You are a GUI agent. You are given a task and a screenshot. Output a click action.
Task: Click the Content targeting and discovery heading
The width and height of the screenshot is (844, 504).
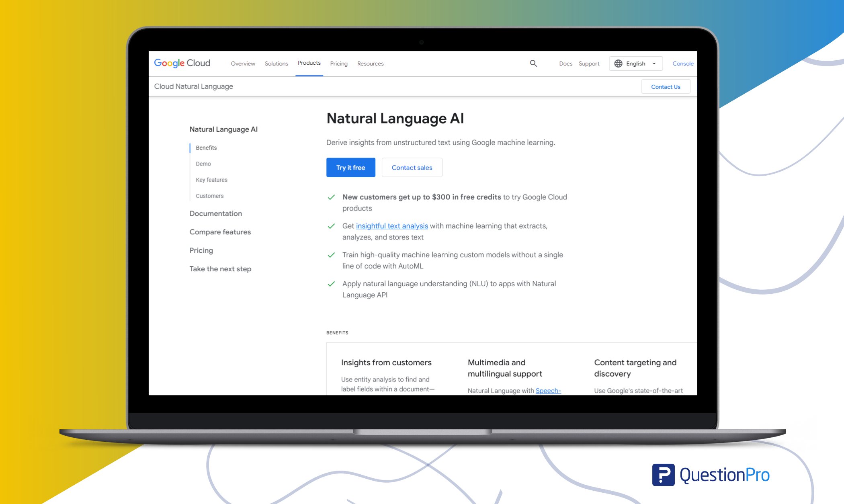tap(635, 368)
